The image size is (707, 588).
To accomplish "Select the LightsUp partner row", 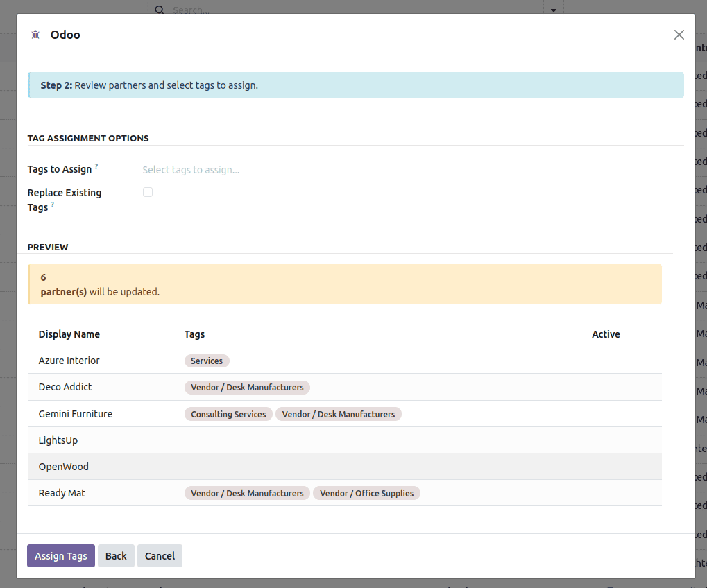I will coord(58,440).
